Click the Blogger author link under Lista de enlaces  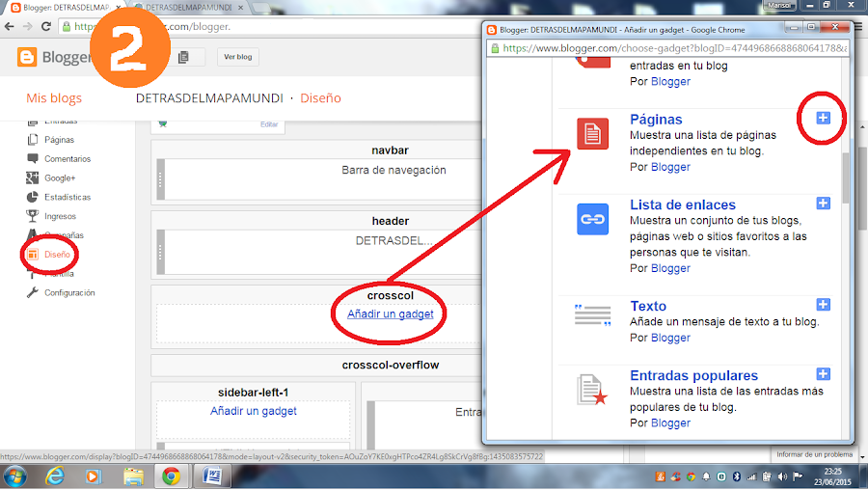(x=670, y=268)
